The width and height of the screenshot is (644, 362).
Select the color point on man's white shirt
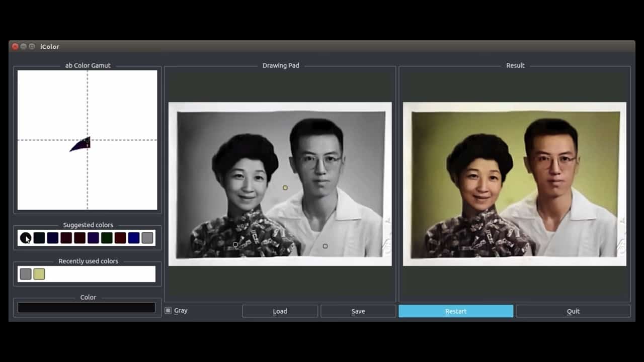click(325, 246)
